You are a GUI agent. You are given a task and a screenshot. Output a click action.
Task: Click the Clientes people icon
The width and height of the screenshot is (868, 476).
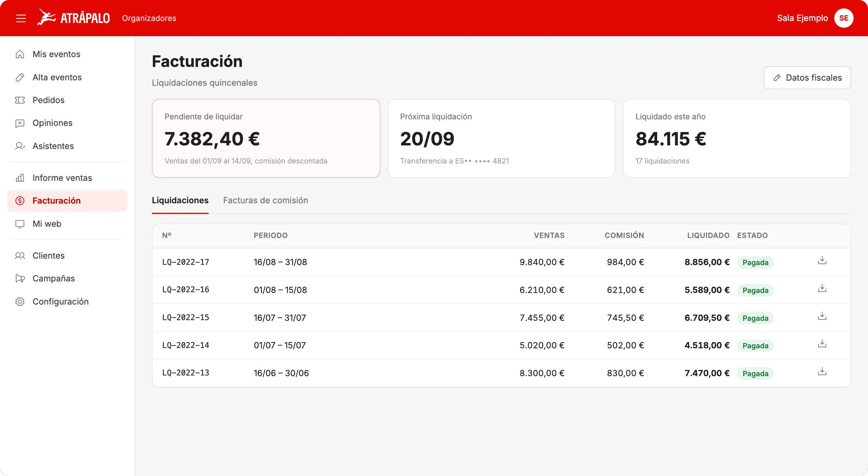(20, 256)
